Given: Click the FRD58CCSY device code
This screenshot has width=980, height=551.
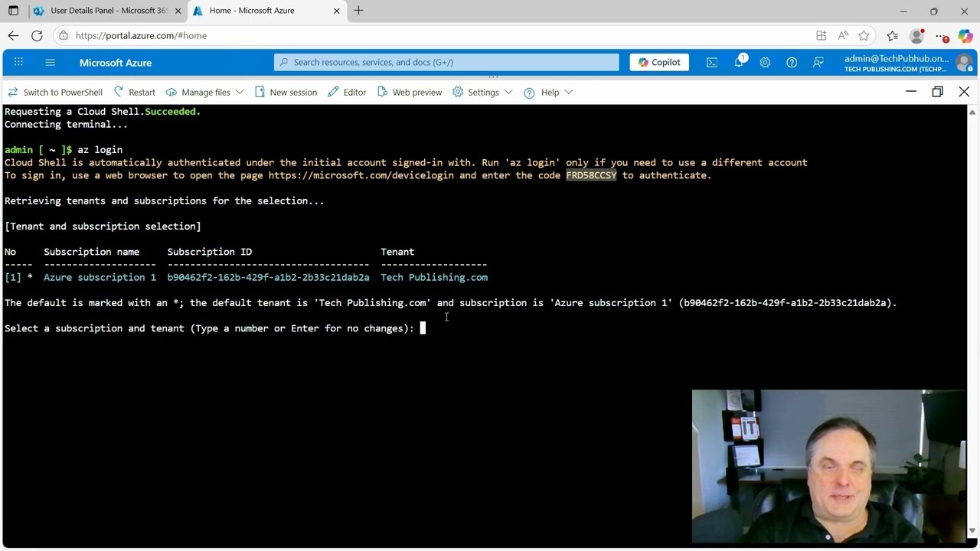Looking at the screenshot, I should pos(591,175).
